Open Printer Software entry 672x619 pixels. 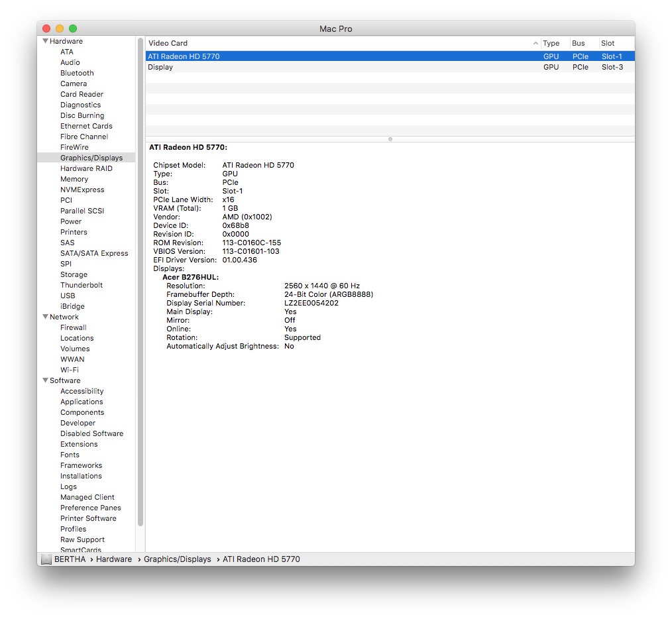point(88,519)
